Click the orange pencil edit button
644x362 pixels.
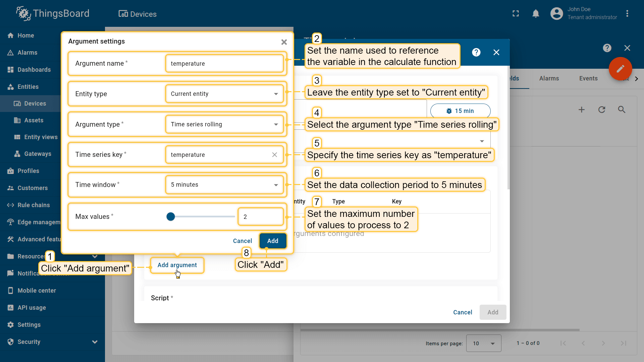620,69
